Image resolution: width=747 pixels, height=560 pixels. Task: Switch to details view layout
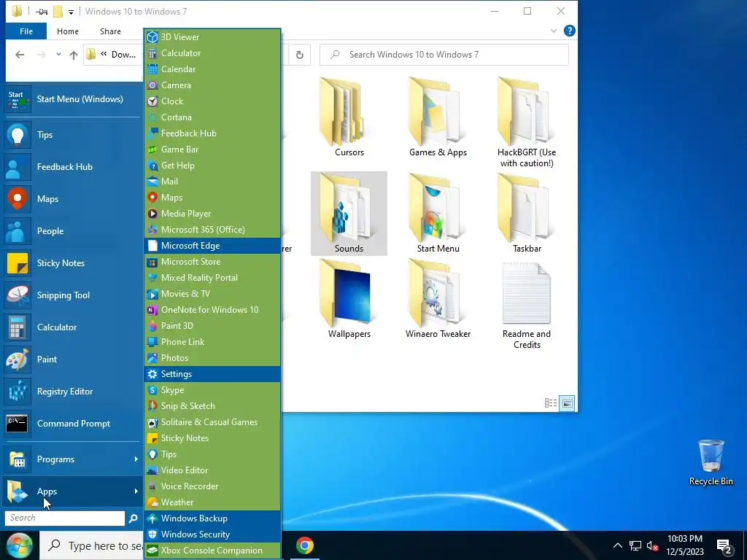tap(550, 403)
